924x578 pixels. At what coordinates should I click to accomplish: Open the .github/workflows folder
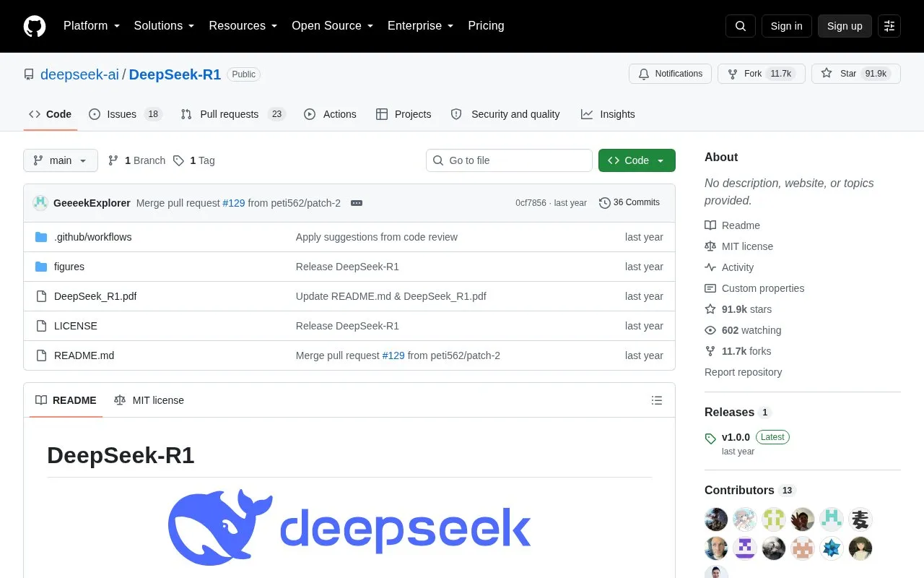click(x=92, y=237)
